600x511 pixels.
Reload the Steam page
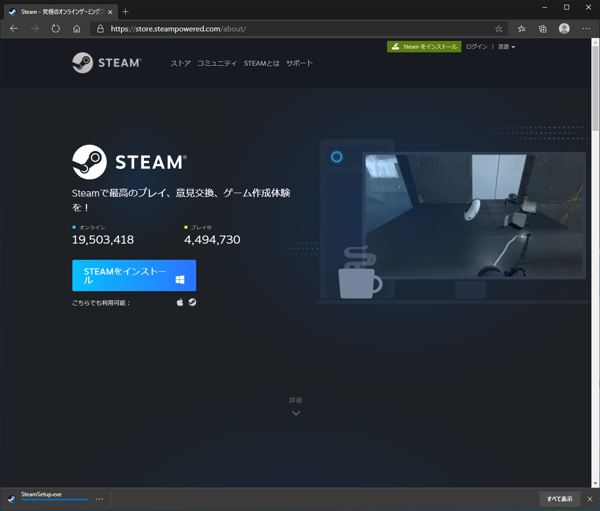click(56, 29)
